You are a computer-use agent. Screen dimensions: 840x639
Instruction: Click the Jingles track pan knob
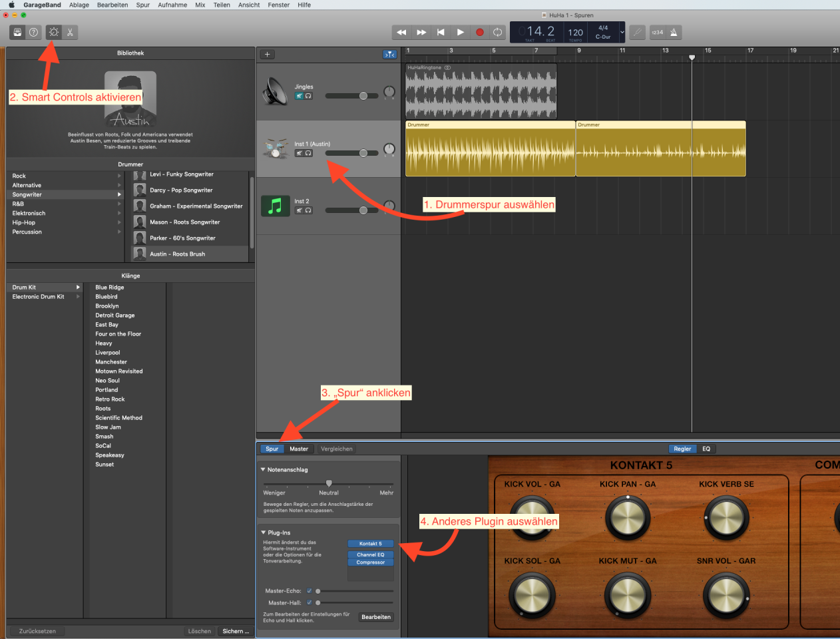pyautogui.click(x=389, y=92)
